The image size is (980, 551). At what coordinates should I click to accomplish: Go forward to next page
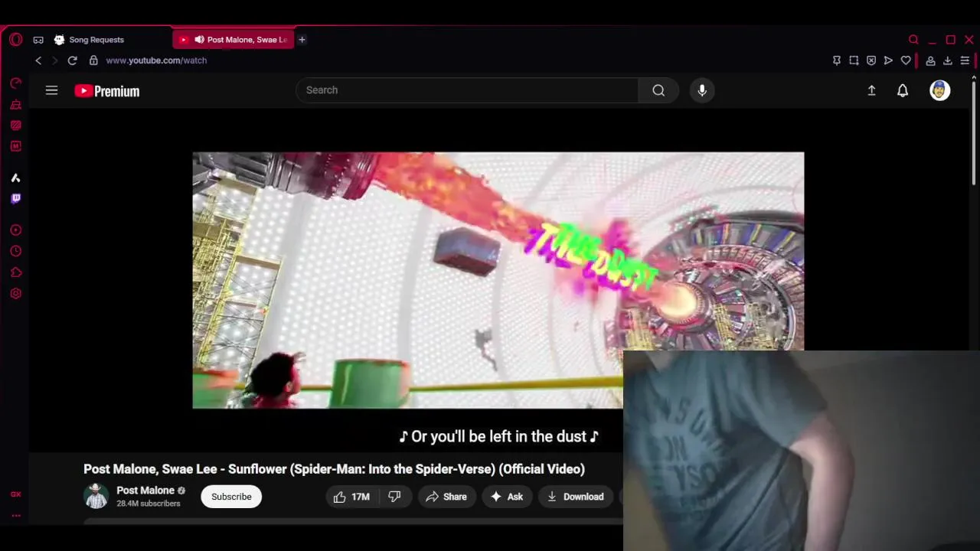click(x=54, y=60)
